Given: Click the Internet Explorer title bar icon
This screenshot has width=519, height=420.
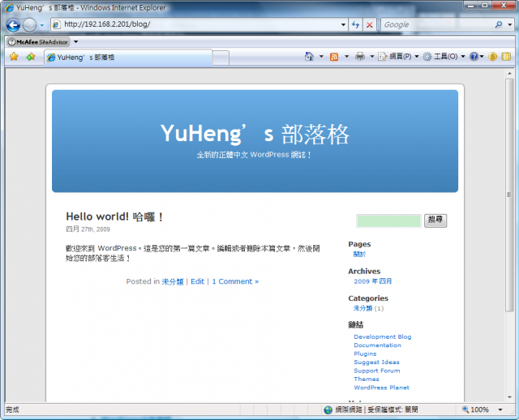Looking at the screenshot, I should (x=10, y=7).
